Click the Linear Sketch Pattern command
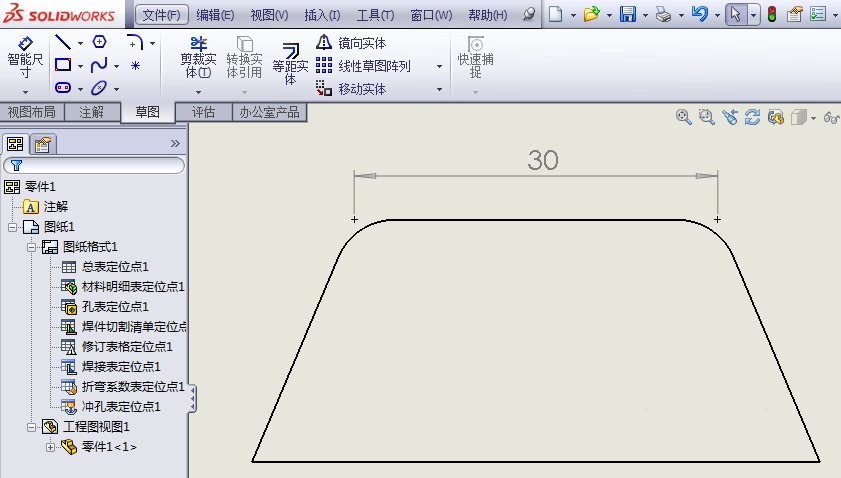The height and width of the screenshot is (478, 841). point(364,65)
